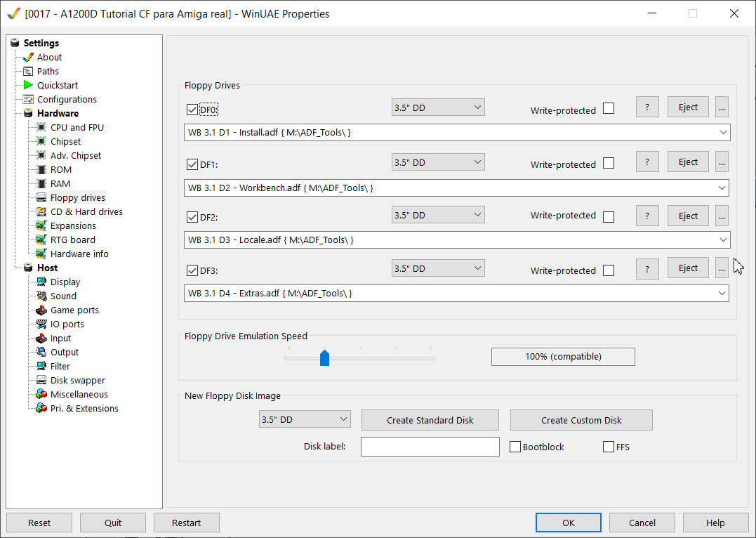Expand the WB 3.1 D2 Workbench.adf image list
This screenshot has height=538, width=756.
(722, 188)
